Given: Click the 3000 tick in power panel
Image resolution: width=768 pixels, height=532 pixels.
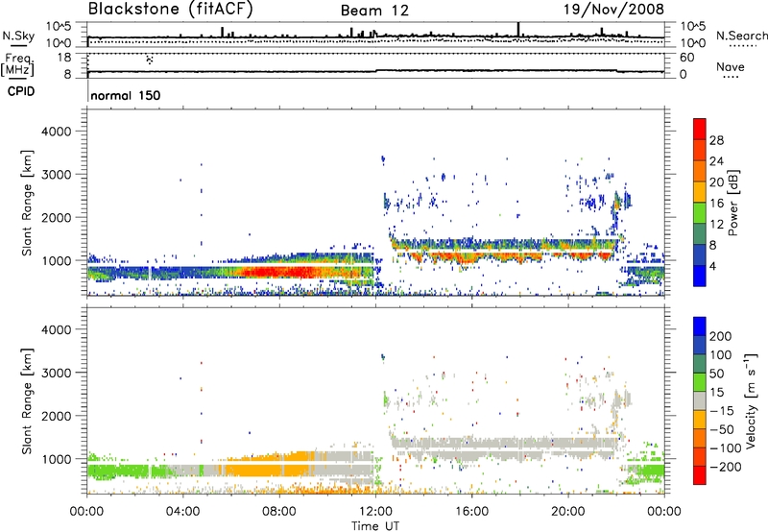Looking at the screenshot, I should click(56, 175).
